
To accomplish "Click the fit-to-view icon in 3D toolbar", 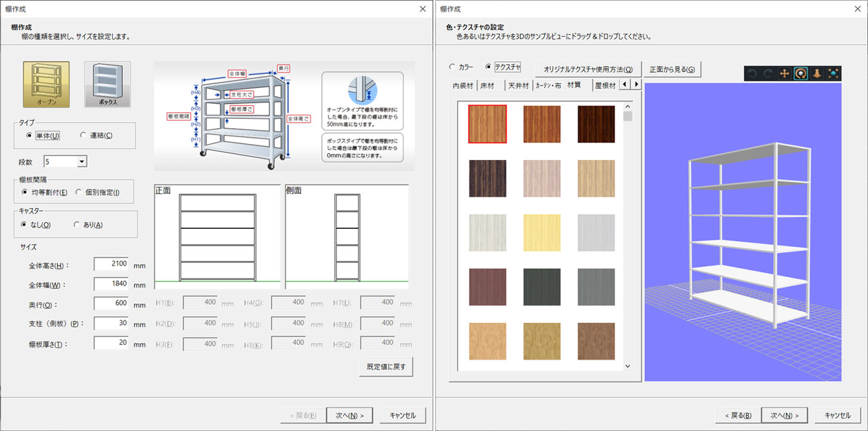I will pyautogui.click(x=833, y=73).
